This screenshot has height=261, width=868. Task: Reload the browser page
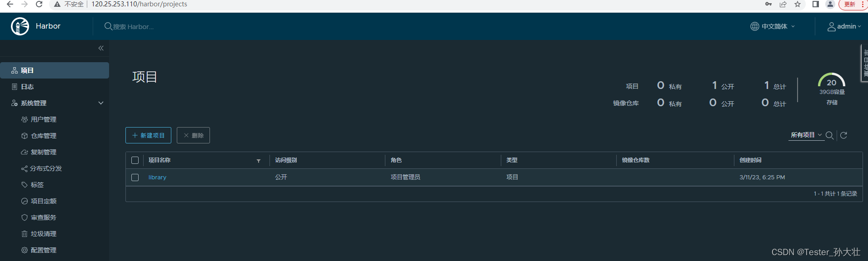(39, 4)
